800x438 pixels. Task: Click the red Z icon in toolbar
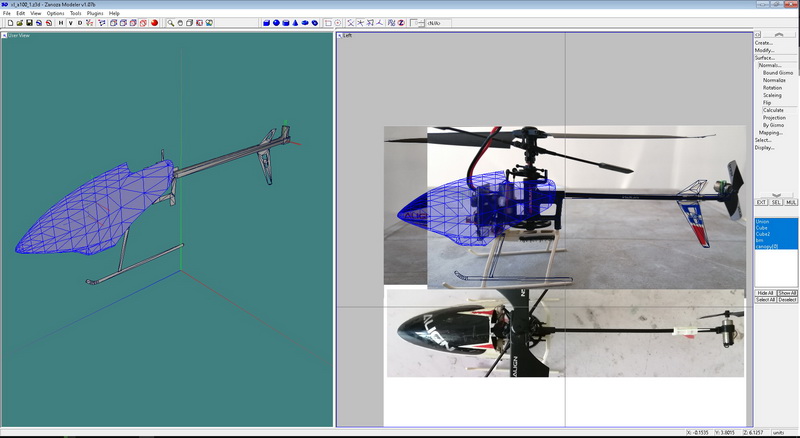[x=400, y=23]
